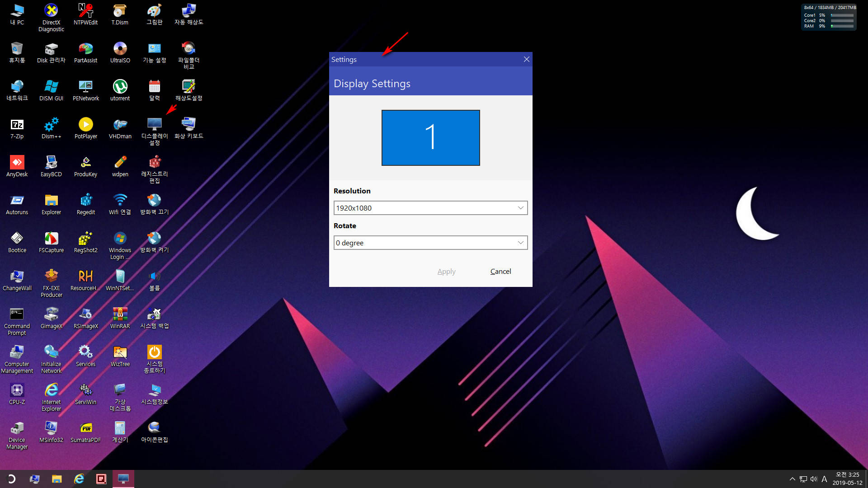Open T.Dism desktop shortcut
868x488 pixels.
tap(120, 14)
